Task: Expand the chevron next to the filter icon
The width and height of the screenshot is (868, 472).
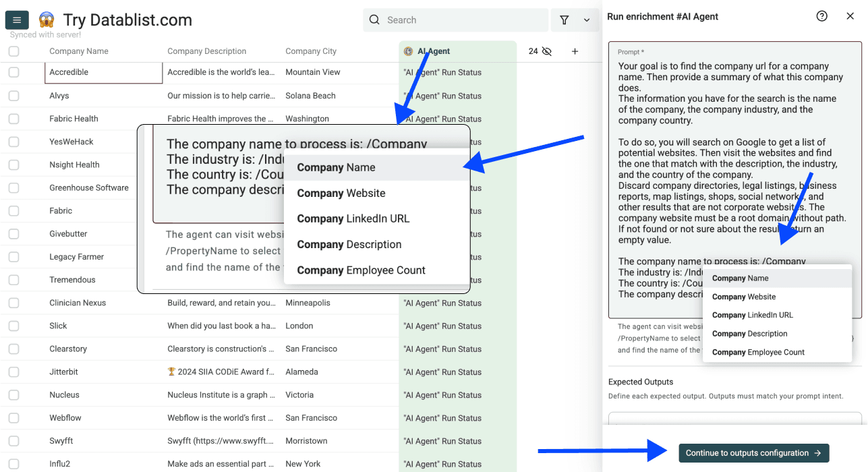Action: click(586, 20)
